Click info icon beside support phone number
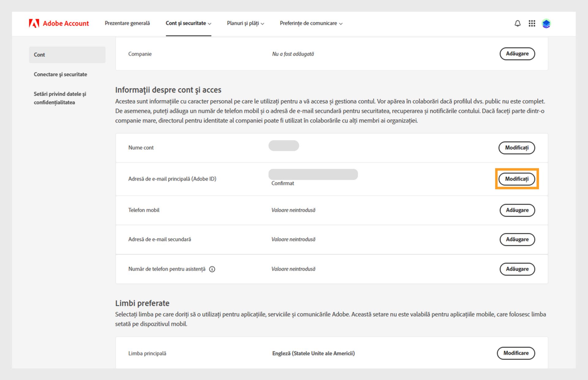The height and width of the screenshot is (380, 588). pyautogui.click(x=212, y=269)
